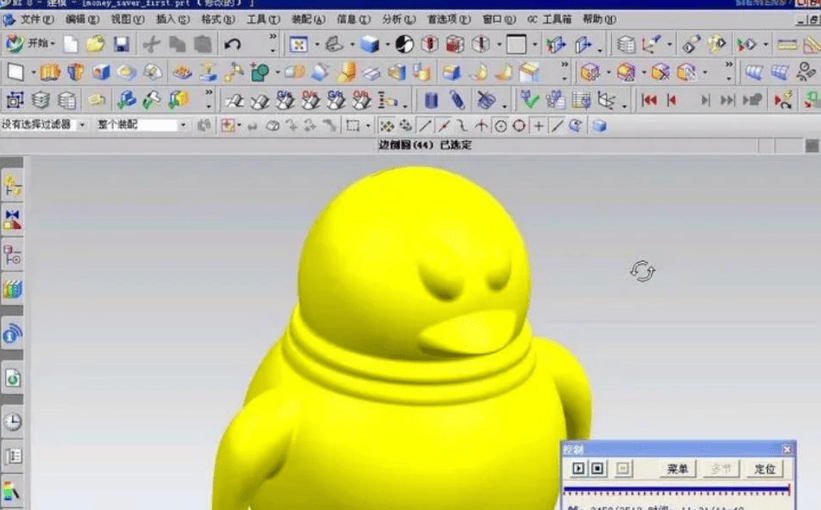The width and height of the screenshot is (821, 510).
Task: Create a new file with New icon
Action: click(71, 44)
